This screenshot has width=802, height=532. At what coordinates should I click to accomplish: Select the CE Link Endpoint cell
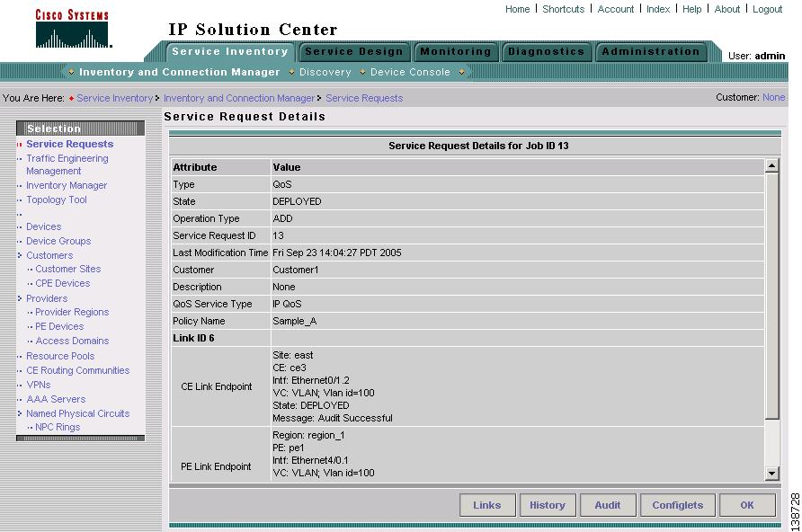[x=220, y=386]
